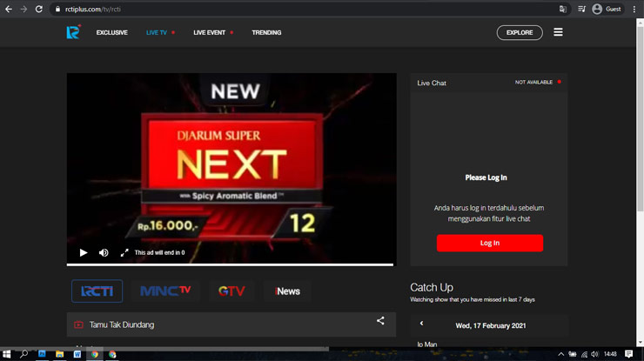Click the taskbar clock 14:48
Screen dimensions: 644x361
(x=610, y=354)
